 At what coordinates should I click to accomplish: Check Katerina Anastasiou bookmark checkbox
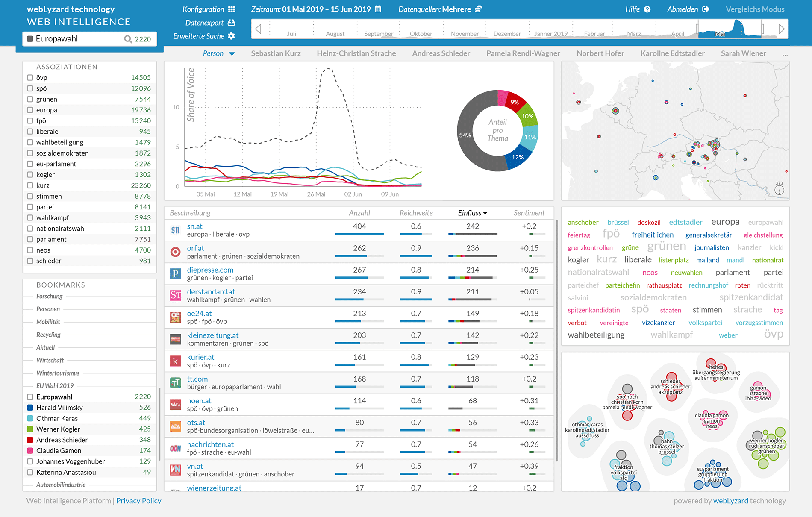pos(30,472)
